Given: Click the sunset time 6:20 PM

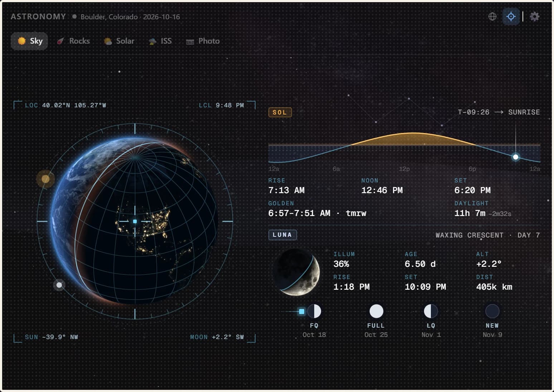Looking at the screenshot, I should click(x=472, y=190).
